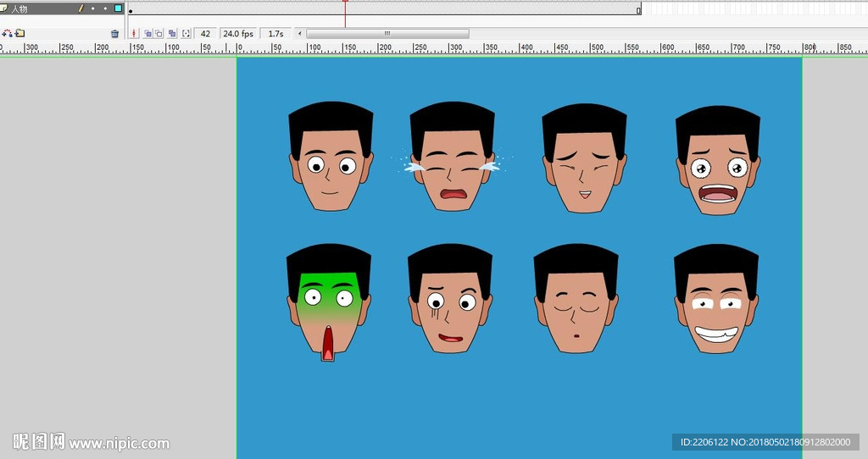Click the 1.7s elapsed time display

pyautogui.click(x=275, y=34)
